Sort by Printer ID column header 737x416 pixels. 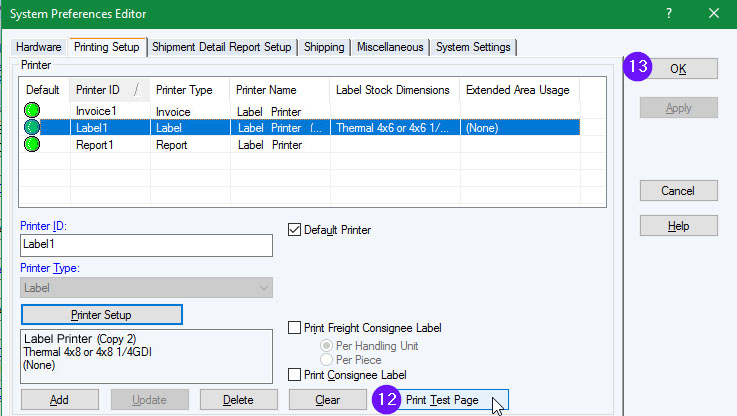(110, 90)
